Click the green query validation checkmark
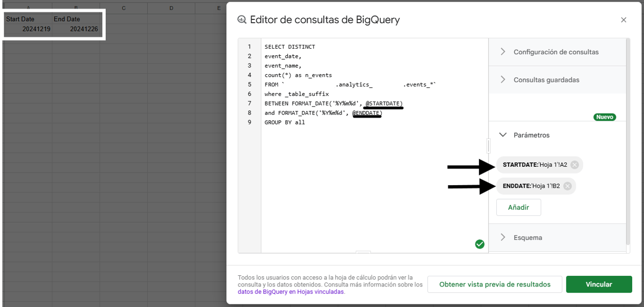This screenshot has height=307, width=644. (x=479, y=244)
